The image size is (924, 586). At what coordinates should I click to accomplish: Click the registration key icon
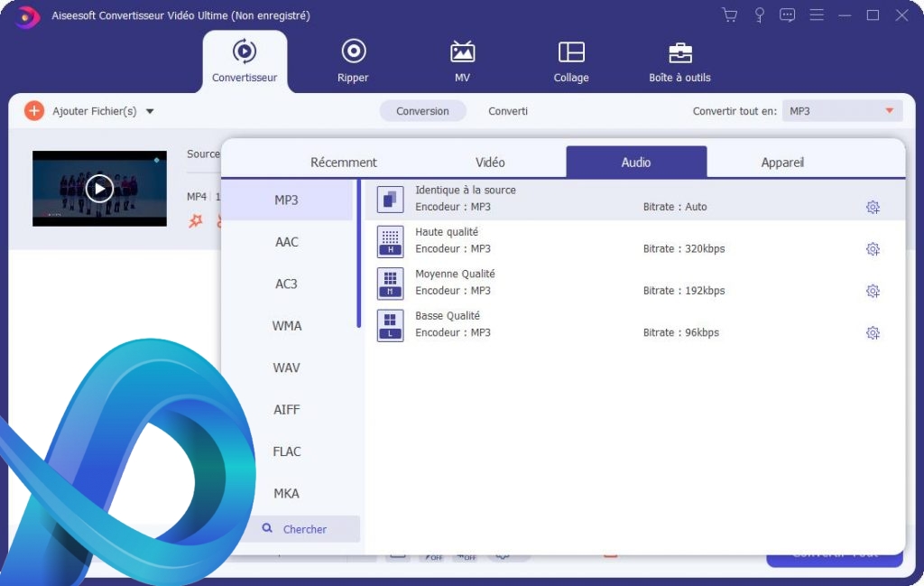[x=759, y=15]
